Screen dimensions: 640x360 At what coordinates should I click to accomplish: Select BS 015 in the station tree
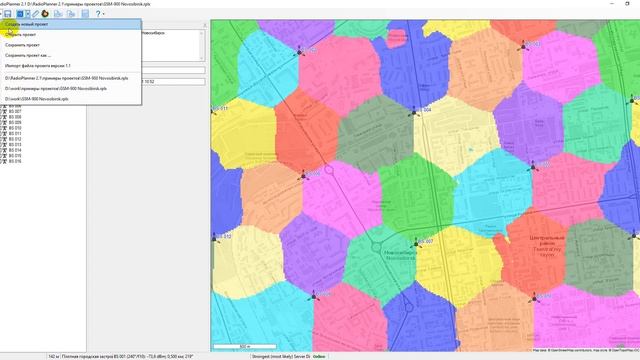15,156
